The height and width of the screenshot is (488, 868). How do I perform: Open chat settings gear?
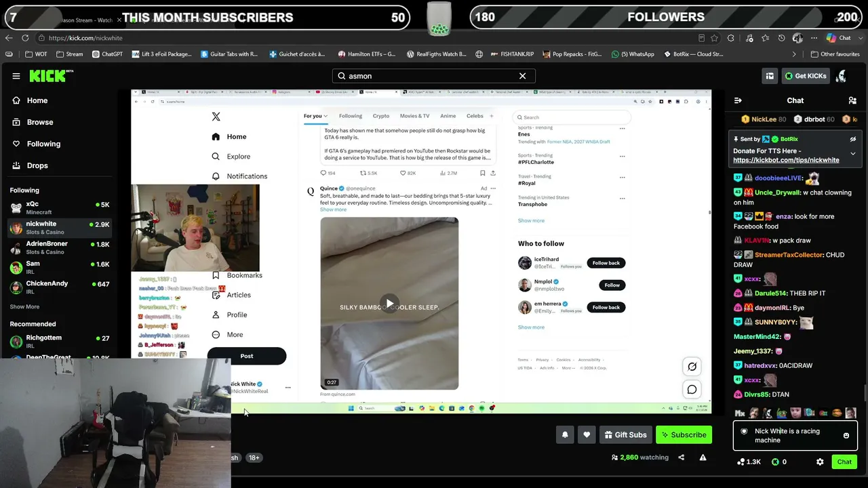820,462
